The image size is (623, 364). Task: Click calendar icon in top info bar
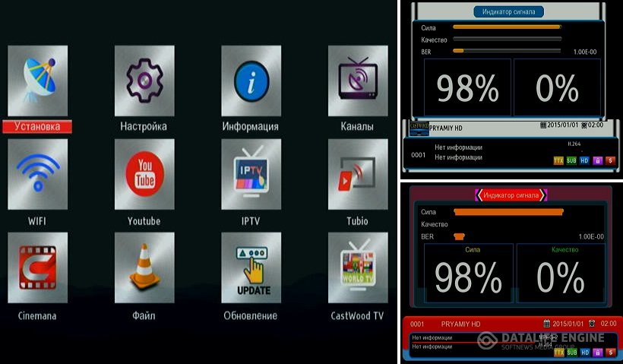(543, 125)
